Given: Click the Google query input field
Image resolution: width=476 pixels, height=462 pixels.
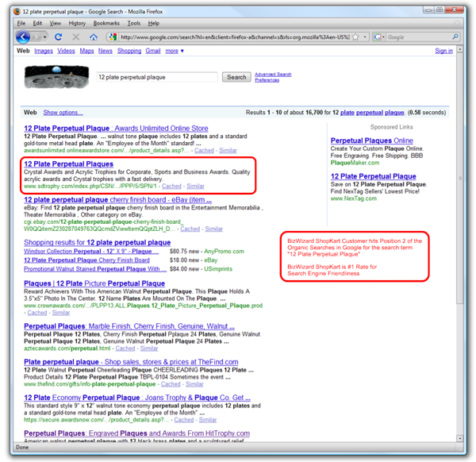Looking at the screenshot, I should 157,77.
